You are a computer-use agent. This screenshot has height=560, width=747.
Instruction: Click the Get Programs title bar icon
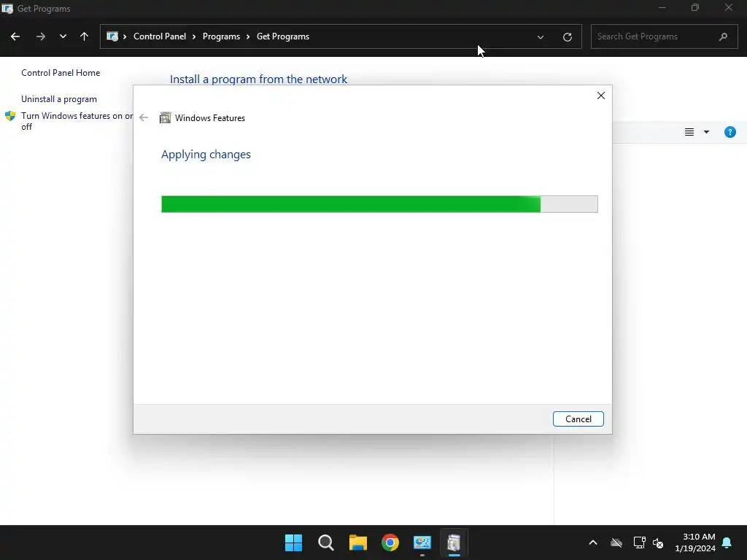pyautogui.click(x=7, y=9)
